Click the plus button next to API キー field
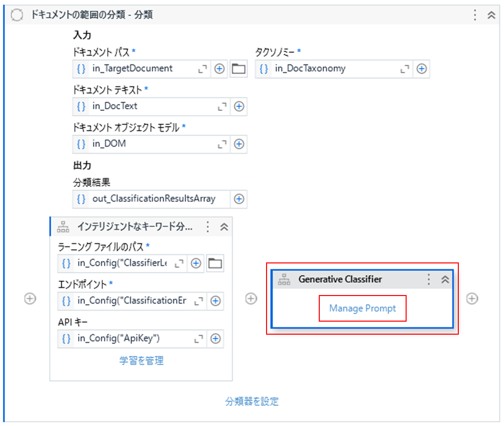504x426 pixels. pos(215,339)
